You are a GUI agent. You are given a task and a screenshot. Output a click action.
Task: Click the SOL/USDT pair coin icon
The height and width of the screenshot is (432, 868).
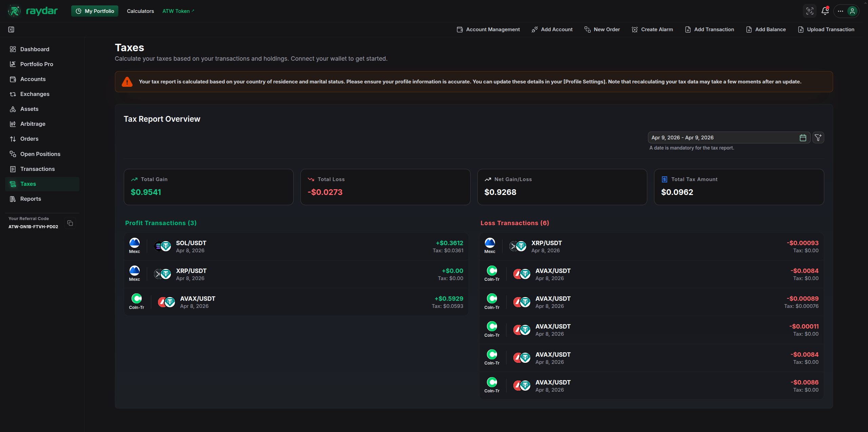[162, 246]
